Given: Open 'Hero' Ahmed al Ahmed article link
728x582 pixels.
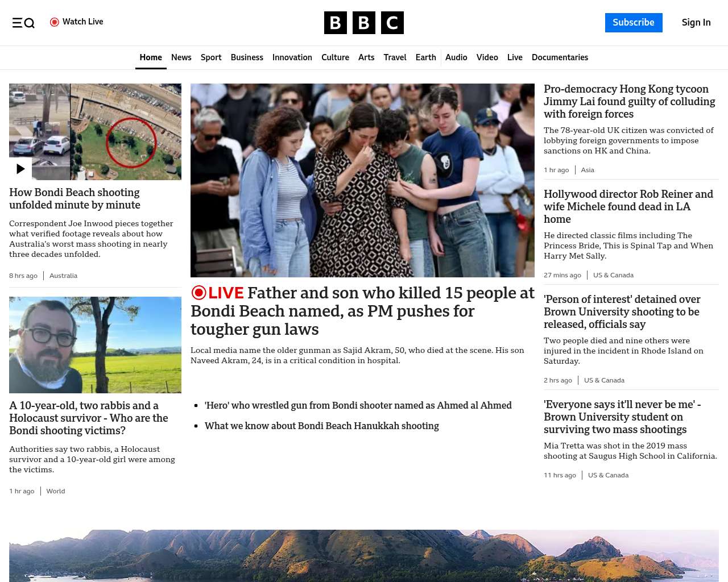Looking at the screenshot, I should 358,405.
